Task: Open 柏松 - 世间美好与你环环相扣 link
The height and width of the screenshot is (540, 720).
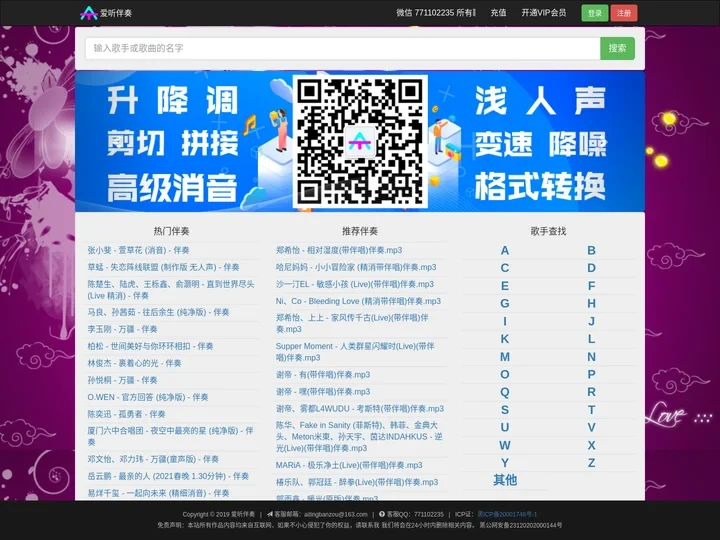Action: (150, 346)
